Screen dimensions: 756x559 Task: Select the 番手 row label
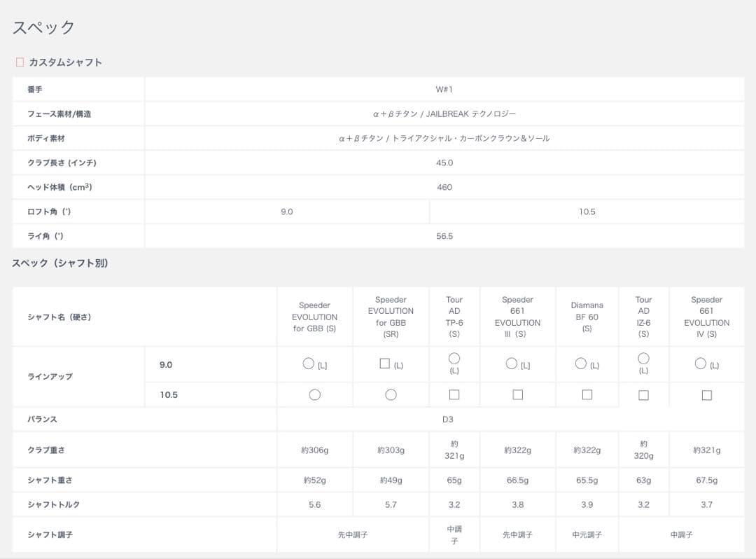(x=35, y=89)
